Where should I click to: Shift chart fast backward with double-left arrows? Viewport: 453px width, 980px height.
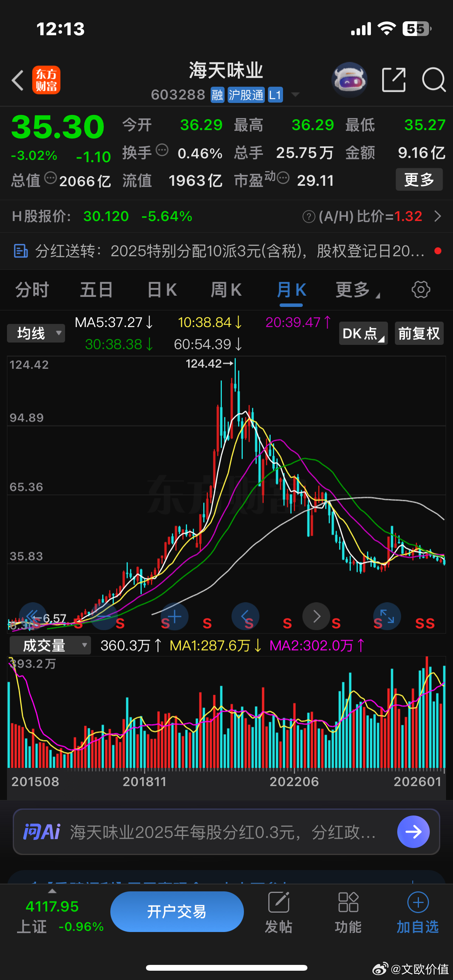[33, 616]
